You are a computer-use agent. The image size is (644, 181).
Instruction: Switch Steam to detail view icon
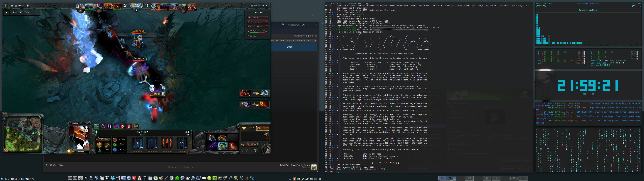tap(308, 36)
